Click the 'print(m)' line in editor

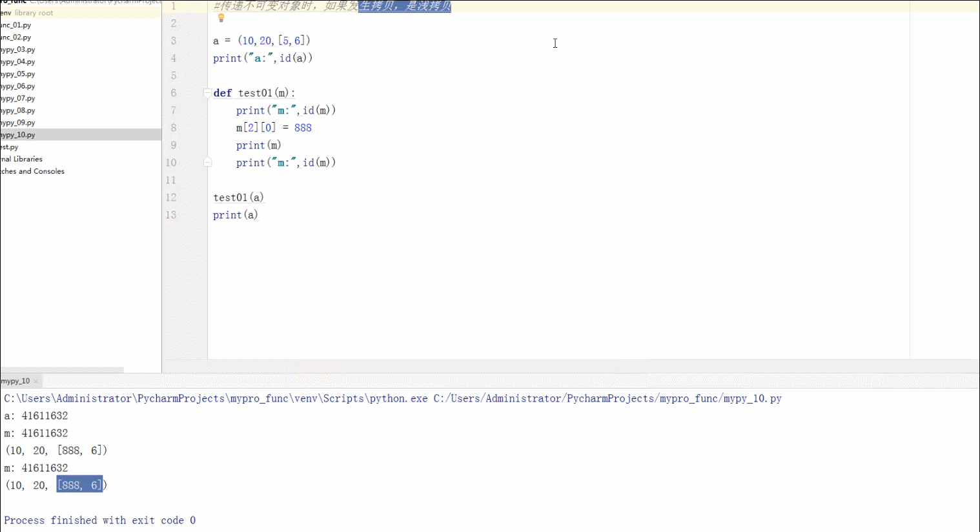[258, 145]
